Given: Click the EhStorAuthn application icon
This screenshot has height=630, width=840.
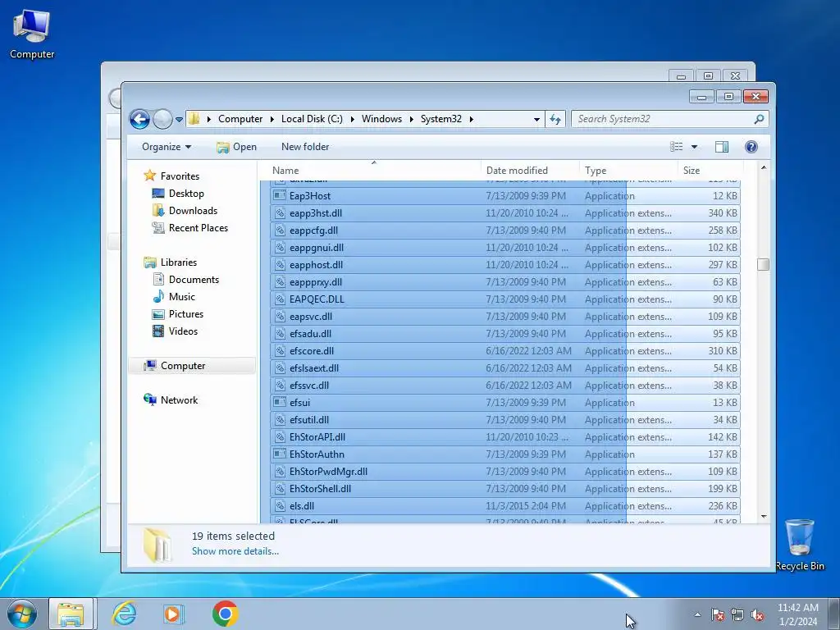Looking at the screenshot, I should coord(279,454).
